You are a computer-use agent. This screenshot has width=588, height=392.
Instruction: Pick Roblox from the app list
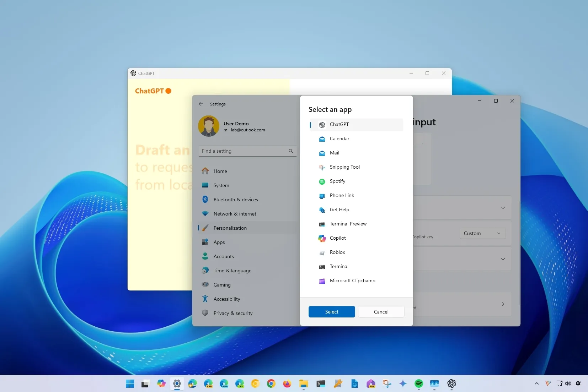(337, 252)
